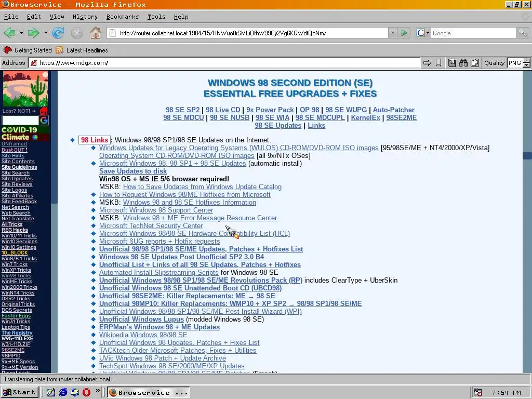Screen dimensions: 532x399
Task: Expand the URL bar history dropdown
Action: pos(393,33)
